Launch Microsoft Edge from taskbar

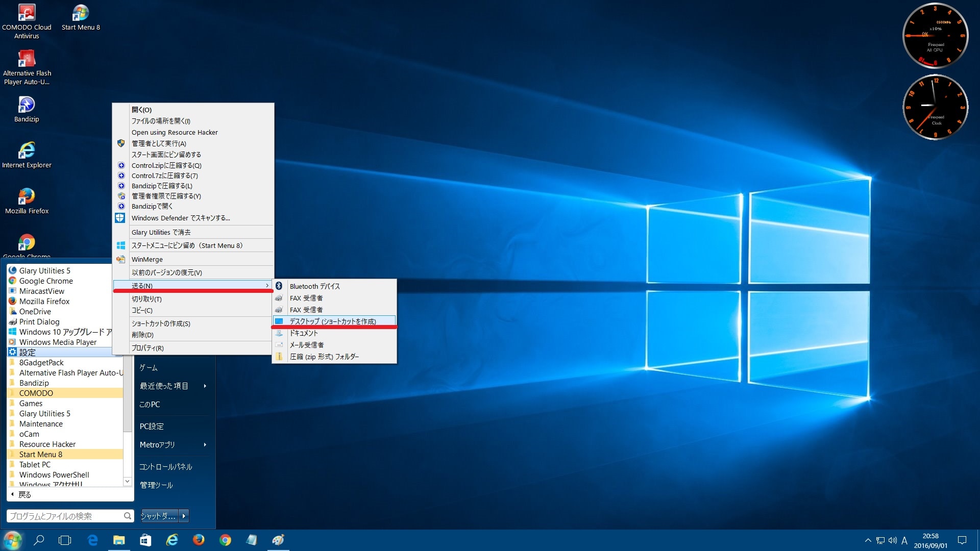click(92, 540)
